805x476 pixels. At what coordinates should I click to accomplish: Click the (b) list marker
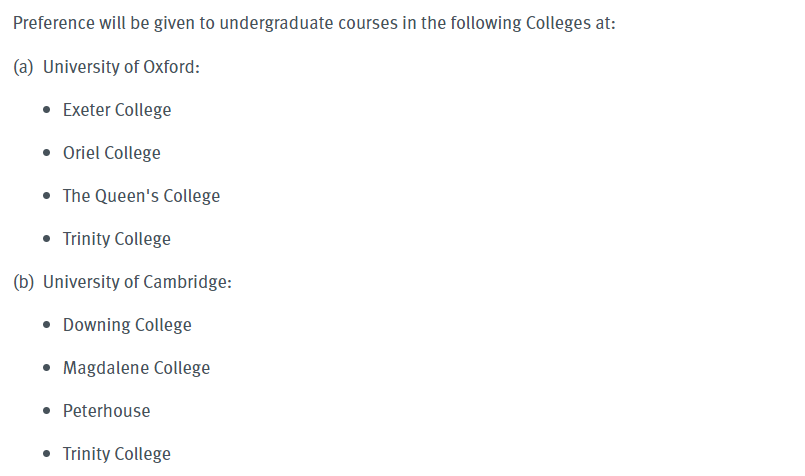pyautogui.click(x=23, y=282)
